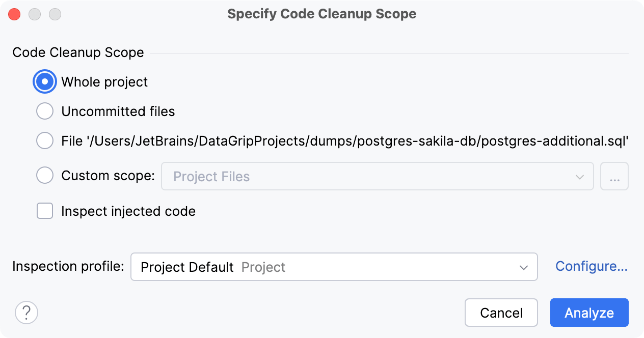Click the Project text beside Project Default

(263, 266)
